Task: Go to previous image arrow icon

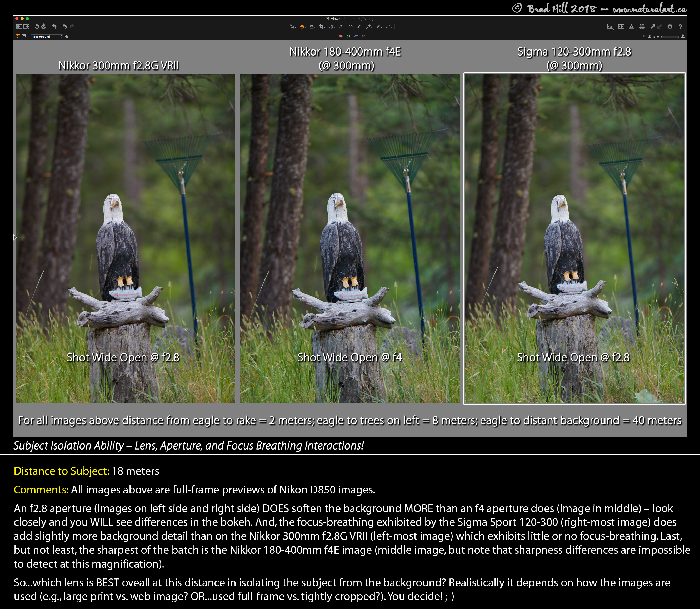Action: (x=19, y=27)
